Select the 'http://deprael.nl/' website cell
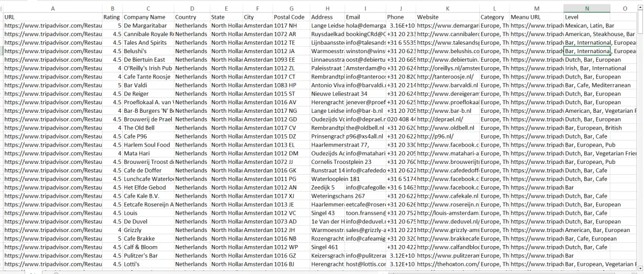Viewport: 644px width, 274px height. [x=448, y=119]
